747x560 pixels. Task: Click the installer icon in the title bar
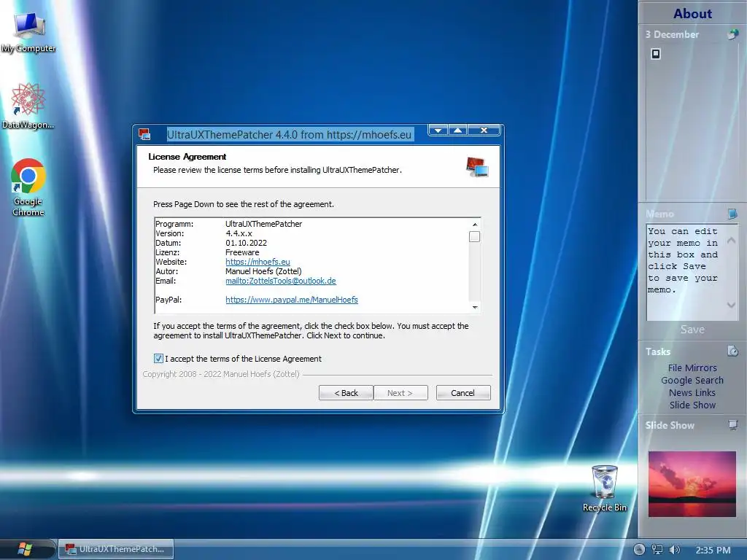pyautogui.click(x=144, y=134)
